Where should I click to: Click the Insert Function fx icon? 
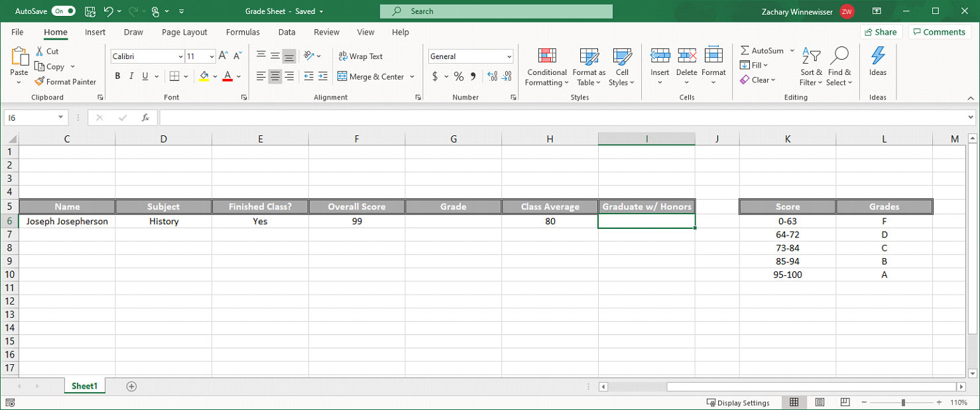[x=146, y=117]
